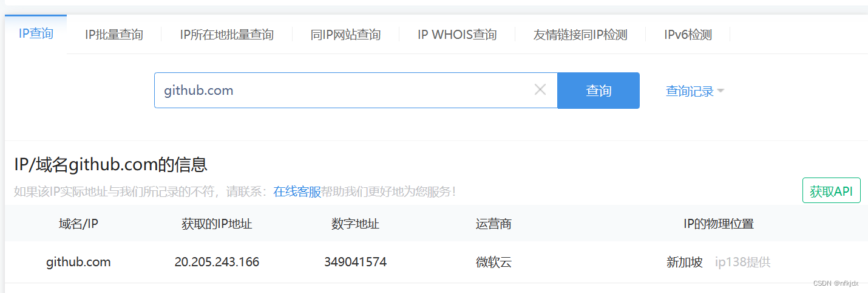Select the IP所在地批量查询 tab
This screenshot has height=293, width=868.
coord(227,35)
